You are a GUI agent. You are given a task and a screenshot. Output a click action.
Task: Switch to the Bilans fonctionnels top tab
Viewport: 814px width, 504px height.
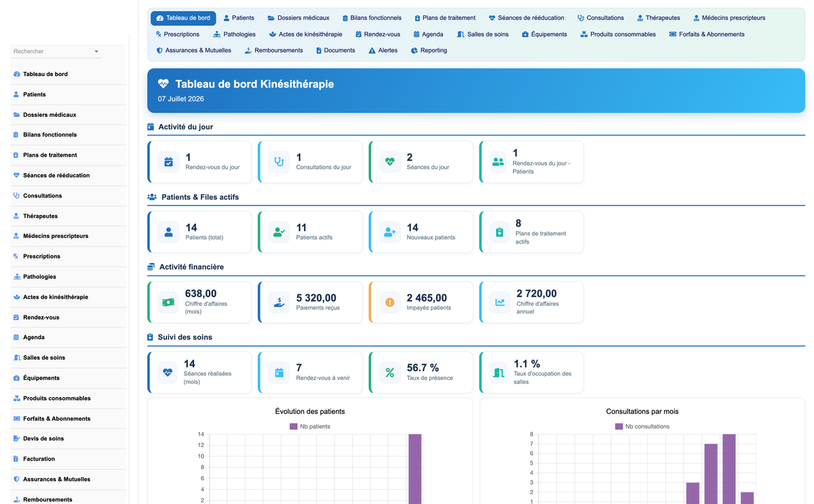click(372, 18)
